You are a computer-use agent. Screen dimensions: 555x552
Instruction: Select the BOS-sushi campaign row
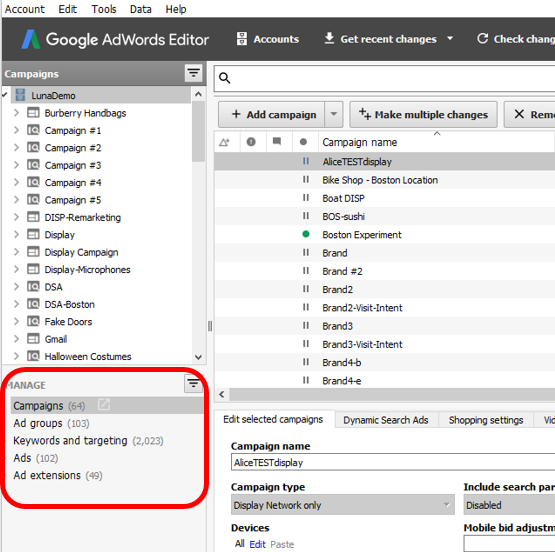point(385,216)
